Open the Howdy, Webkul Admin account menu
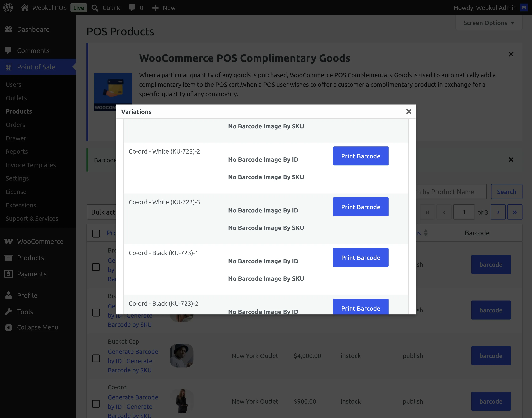The width and height of the screenshot is (532, 418). 490,8
